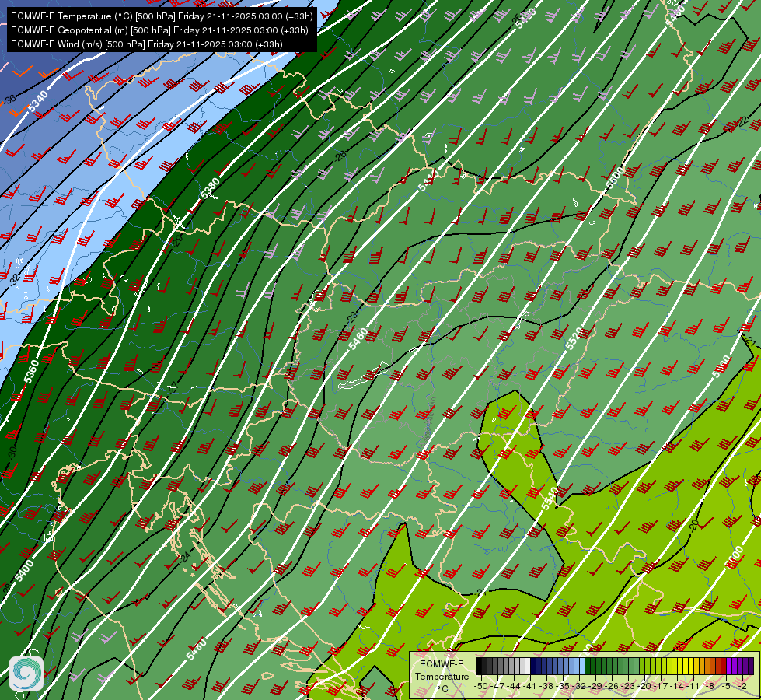Click the -50 legend tick label
The width and height of the screenshot is (761, 700).
[x=481, y=686]
